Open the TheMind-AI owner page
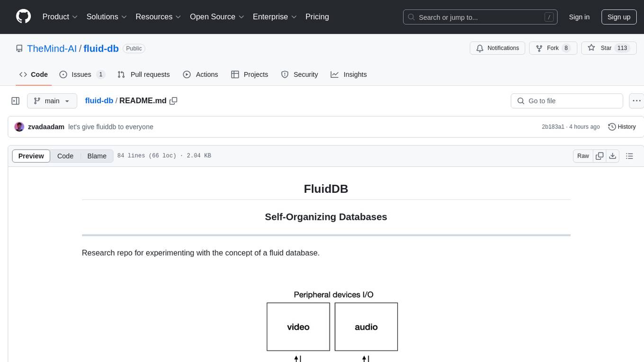The height and width of the screenshot is (362, 644). 52,48
